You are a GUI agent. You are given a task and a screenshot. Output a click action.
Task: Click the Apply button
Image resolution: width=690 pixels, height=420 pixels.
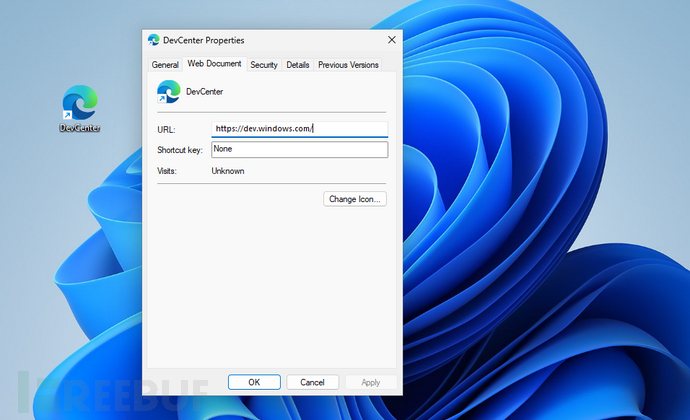[370, 382]
